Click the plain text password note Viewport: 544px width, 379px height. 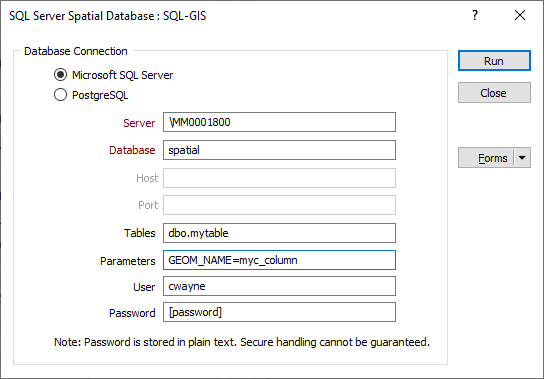point(242,342)
